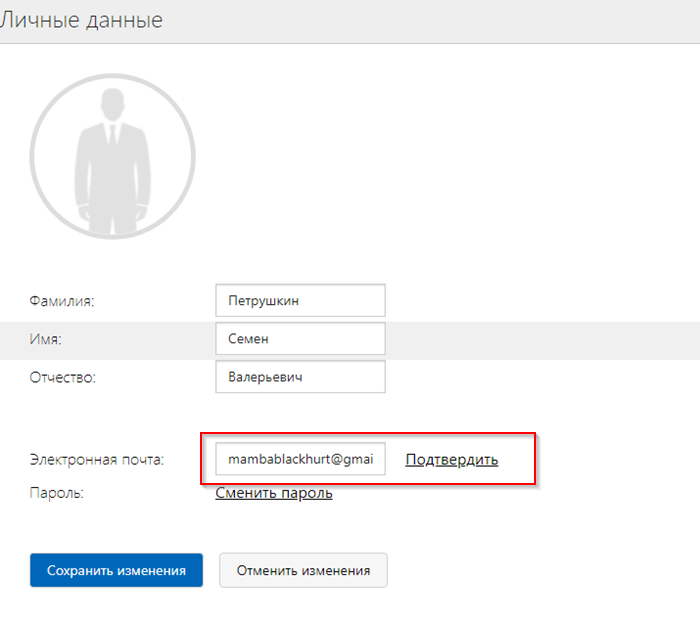Click the Личные данные page heading
The image size is (700, 622).
pyautogui.click(x=82, y=20)
